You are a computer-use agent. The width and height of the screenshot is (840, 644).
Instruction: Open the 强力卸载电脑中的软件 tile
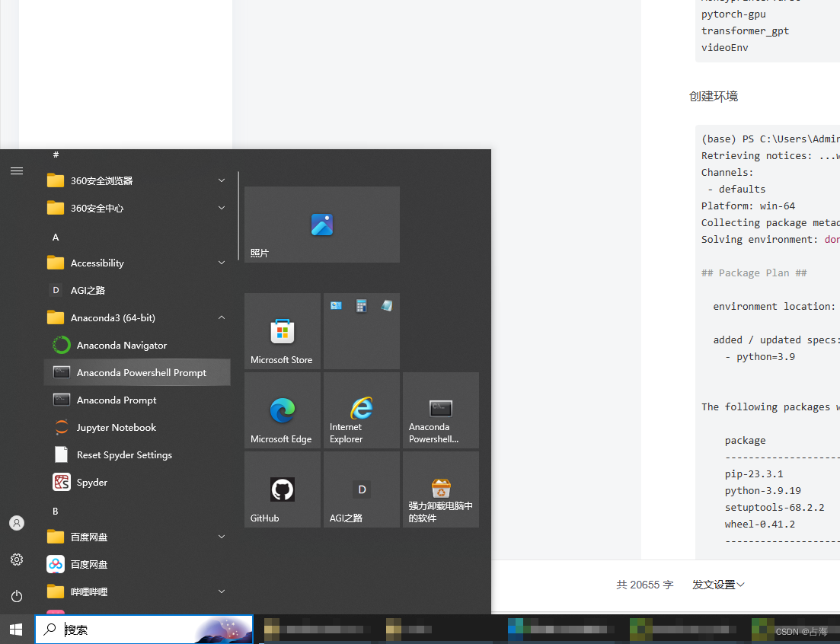[441, 489]
